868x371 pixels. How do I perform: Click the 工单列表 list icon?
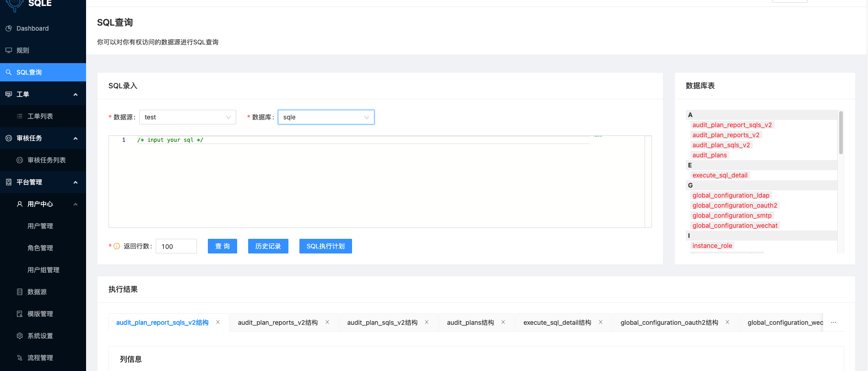pyautogui.click(x=20, y=116)
